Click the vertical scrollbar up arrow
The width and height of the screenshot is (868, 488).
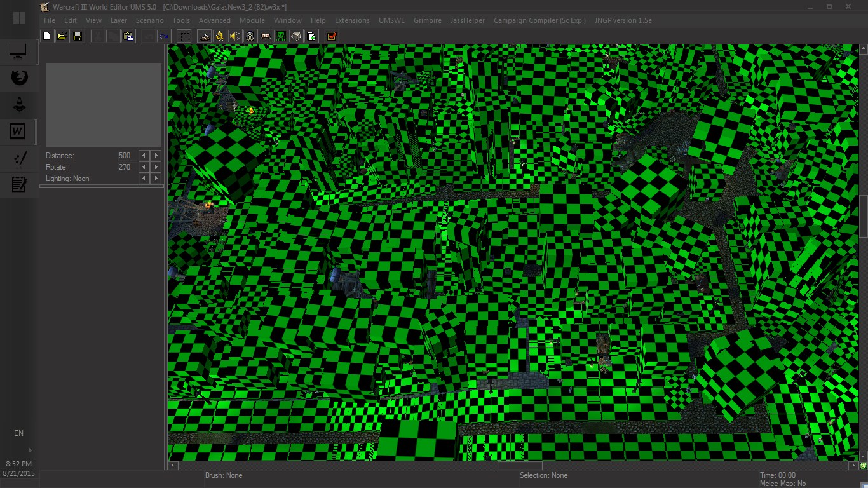coord(863,49)
